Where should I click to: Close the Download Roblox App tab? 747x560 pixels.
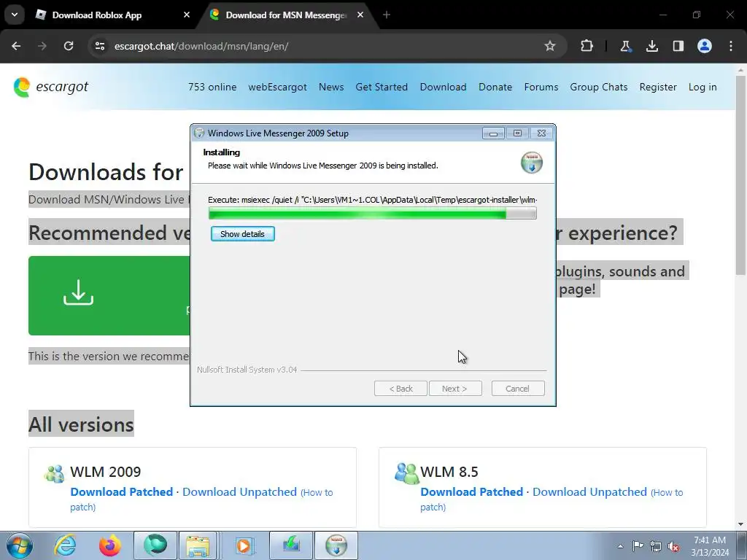click(x=187, y=15)
